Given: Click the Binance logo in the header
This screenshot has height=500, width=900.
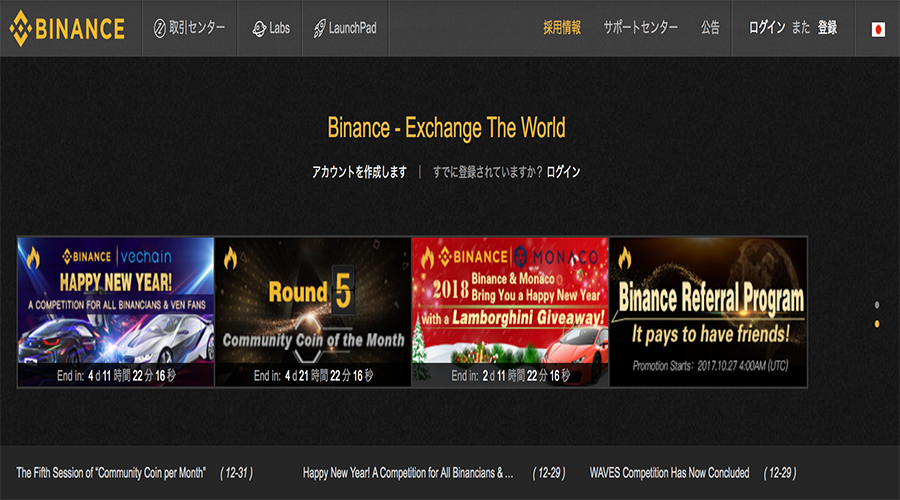Looking at the screenshot, I should (67, 28).
